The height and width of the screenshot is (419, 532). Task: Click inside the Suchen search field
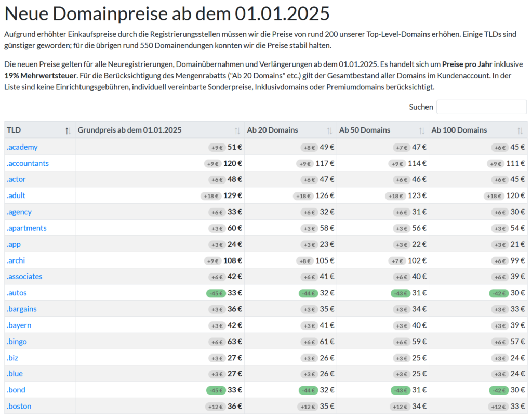(481, 107)
